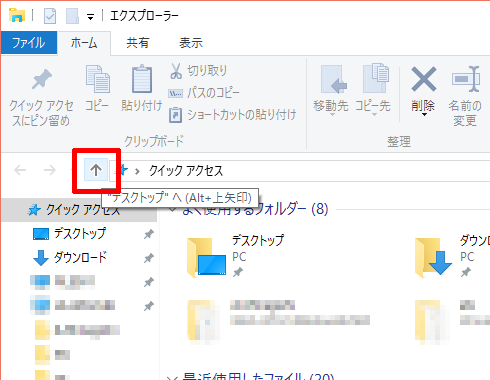Switch to the Share (共有) tab

[137, 43]
